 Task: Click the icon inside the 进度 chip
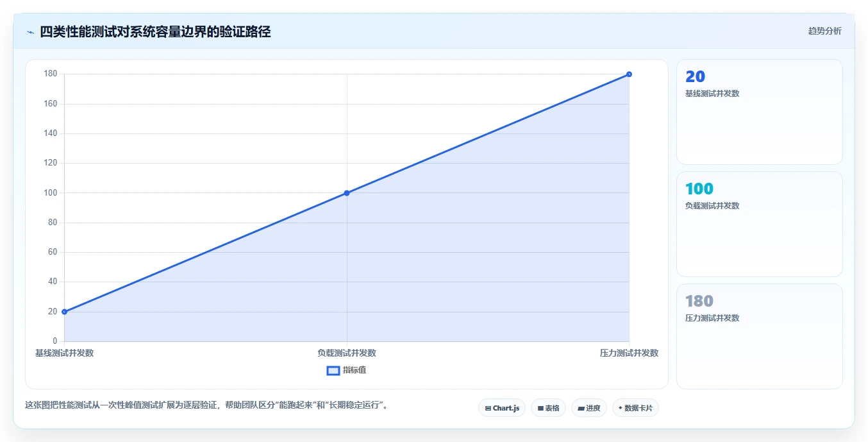[x=581, y=408]
